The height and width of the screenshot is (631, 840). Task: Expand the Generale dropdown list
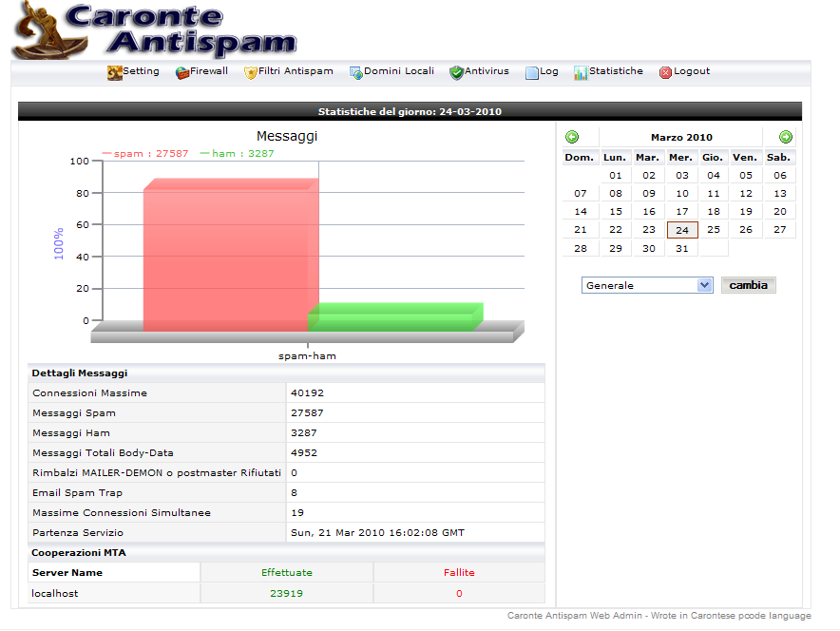pyautogui.click(x=704, y=285)
